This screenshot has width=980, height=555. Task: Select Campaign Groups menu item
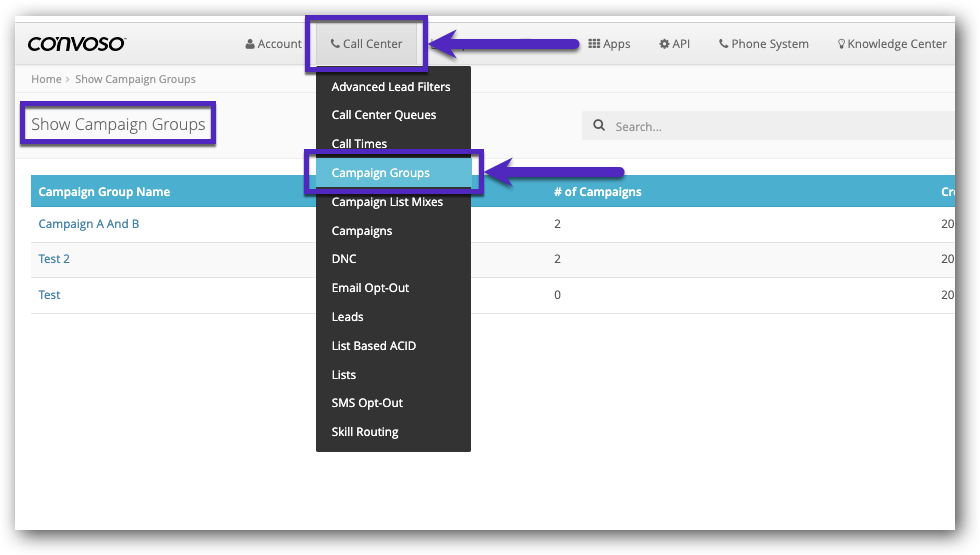393,172
